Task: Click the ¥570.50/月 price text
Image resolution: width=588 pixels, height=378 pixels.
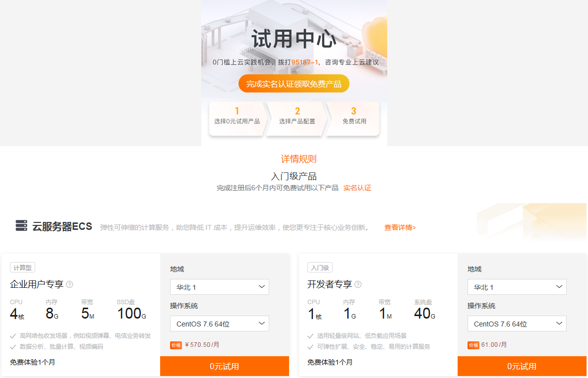Action: tap(202, 345)
